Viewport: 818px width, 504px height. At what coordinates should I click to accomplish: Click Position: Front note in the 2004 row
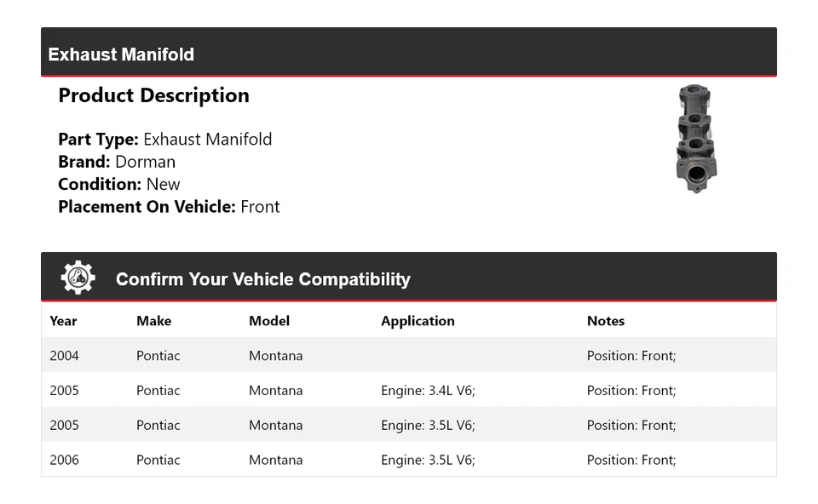(x=631, y=356)
